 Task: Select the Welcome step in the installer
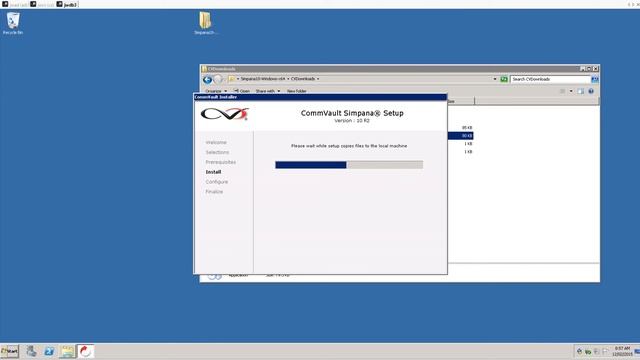pos(216,142)
